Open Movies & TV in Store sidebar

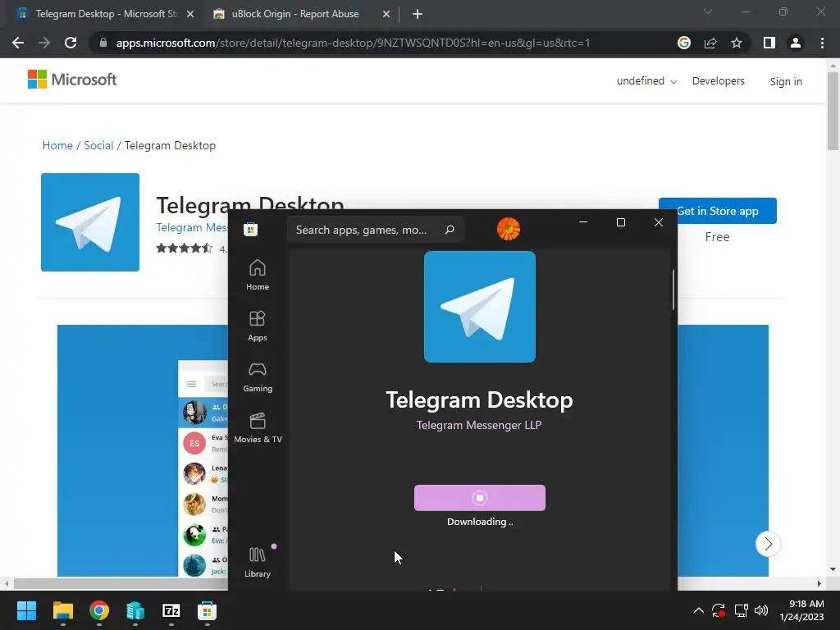pyautogui.click(x=258, y=427)
